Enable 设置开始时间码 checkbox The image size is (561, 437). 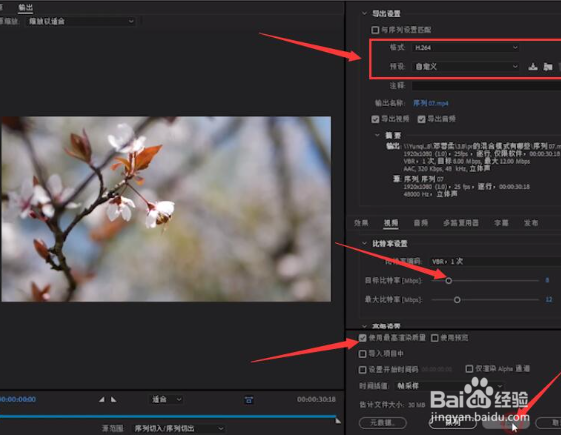(362, 370)
